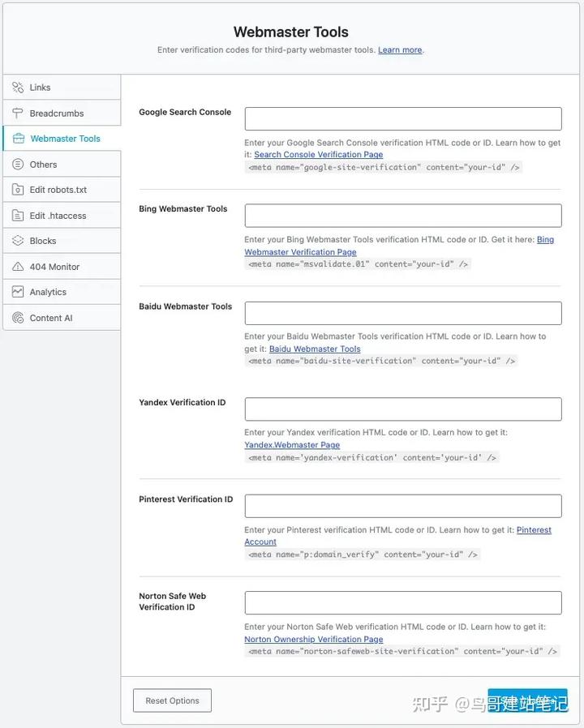Open the Links settings tab

(x=62, y=88)
